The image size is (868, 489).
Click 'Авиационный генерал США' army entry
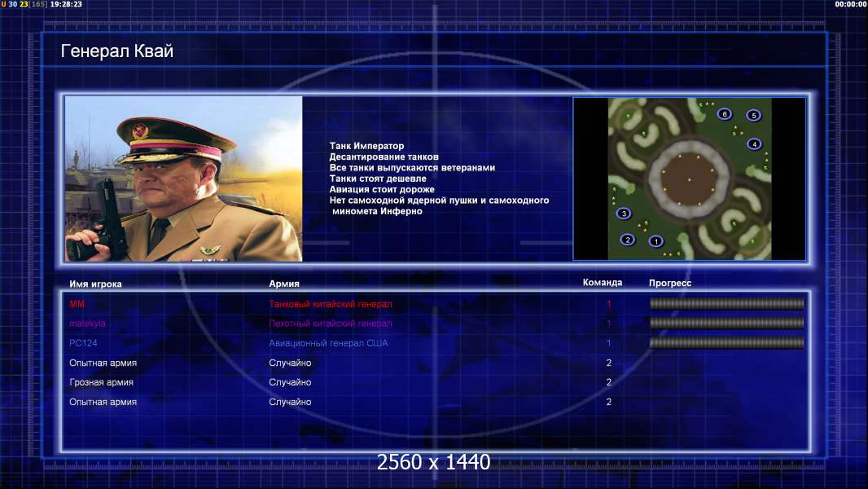[x=328, y=343]
